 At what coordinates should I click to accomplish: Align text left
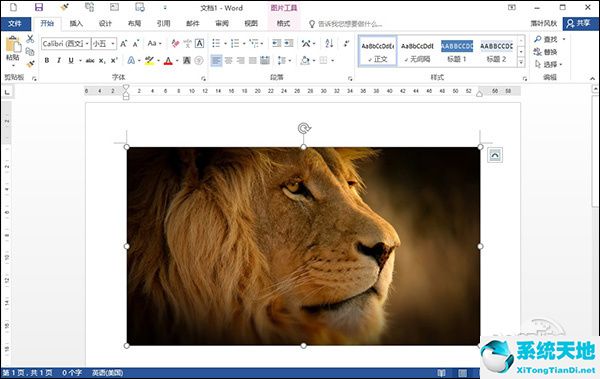[216, 60]
